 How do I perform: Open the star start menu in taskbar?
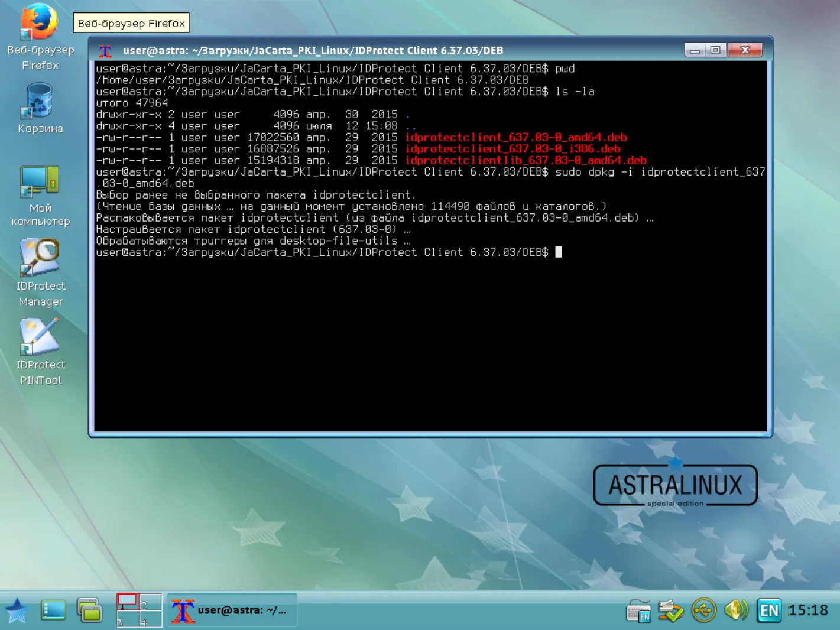(17, 610)
